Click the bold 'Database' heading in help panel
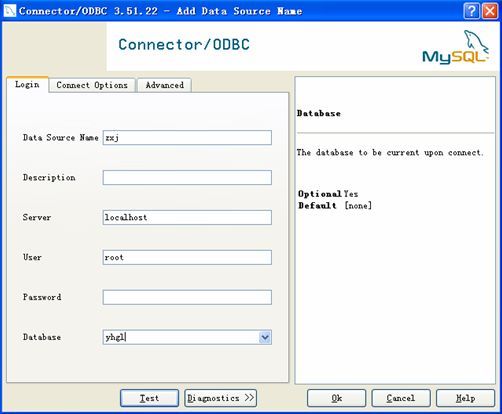Image resolution: width=502 pixels, height=414 pixels. [x=319, y=113]
